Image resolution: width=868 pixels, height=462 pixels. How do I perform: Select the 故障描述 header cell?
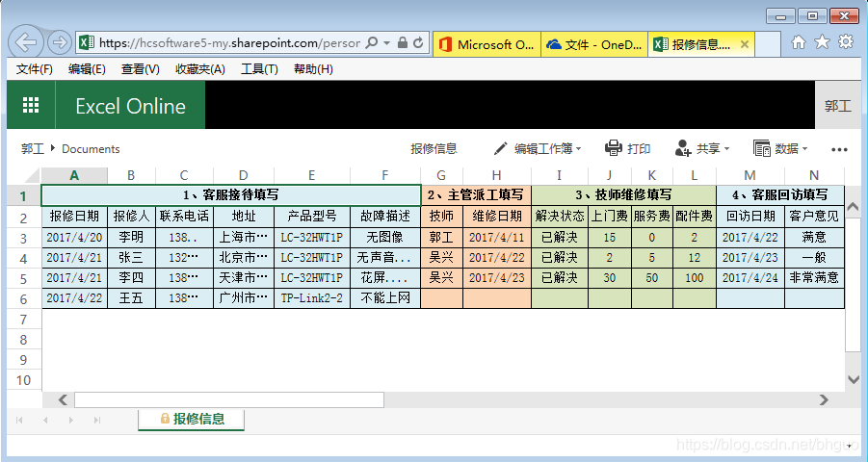[385, 217]
